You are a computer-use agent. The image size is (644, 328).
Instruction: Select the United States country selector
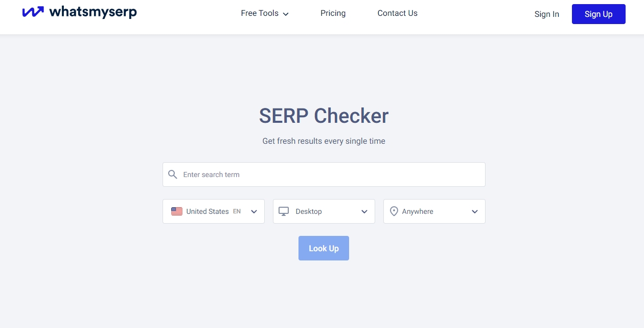(x=214, y=211)
